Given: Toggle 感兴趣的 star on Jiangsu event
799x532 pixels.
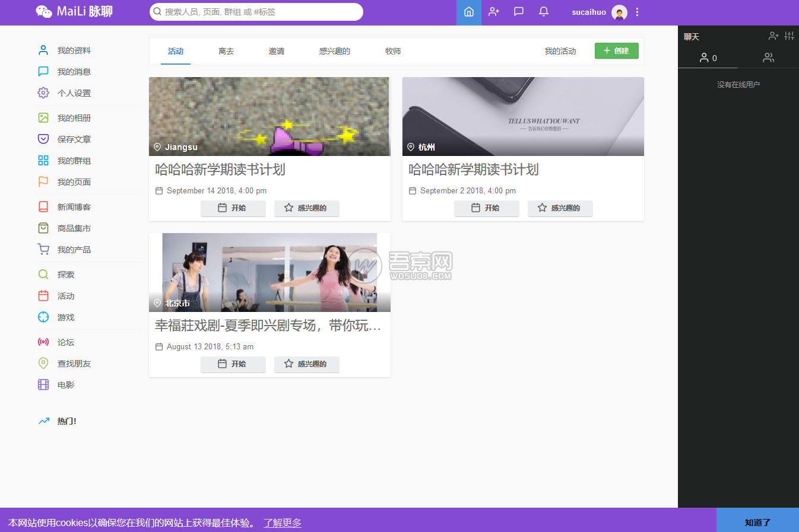Looking at the screenshot, I should pyautogui.click(x=306, y=208).
